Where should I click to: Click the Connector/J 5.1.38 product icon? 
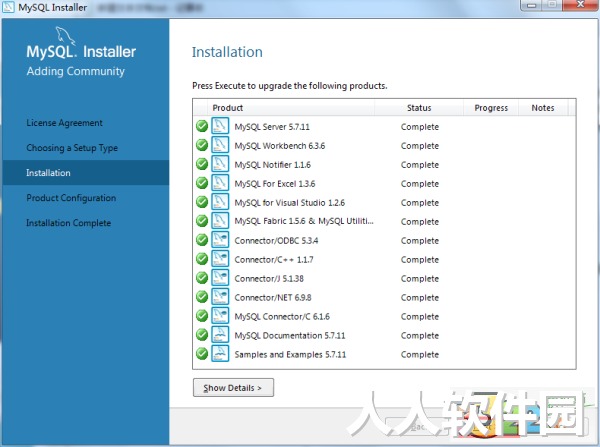(x=220, y=277)
